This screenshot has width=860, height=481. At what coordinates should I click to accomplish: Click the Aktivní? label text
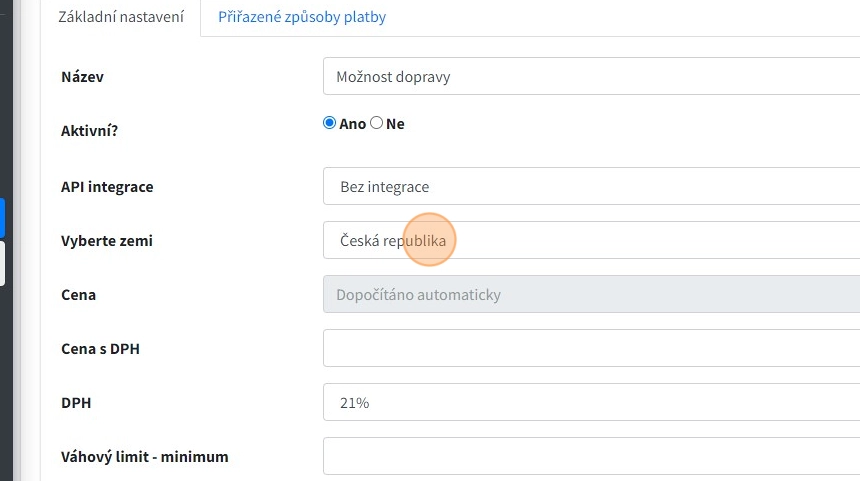coord(89,131)
